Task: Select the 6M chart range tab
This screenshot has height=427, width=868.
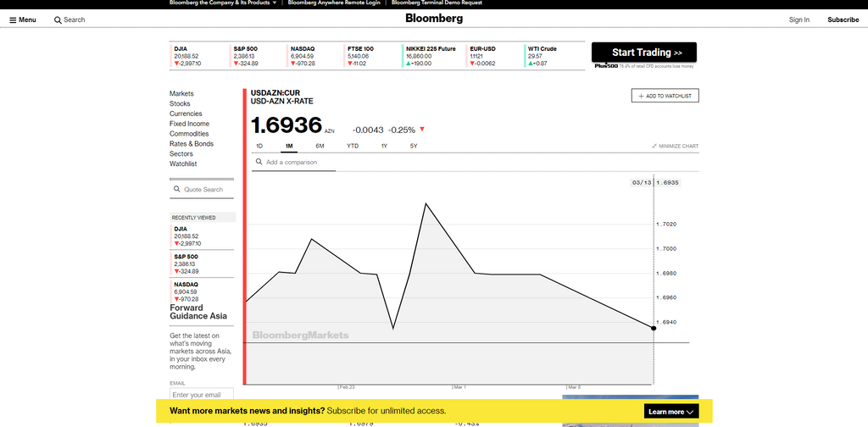Action: tap(320, 146)
